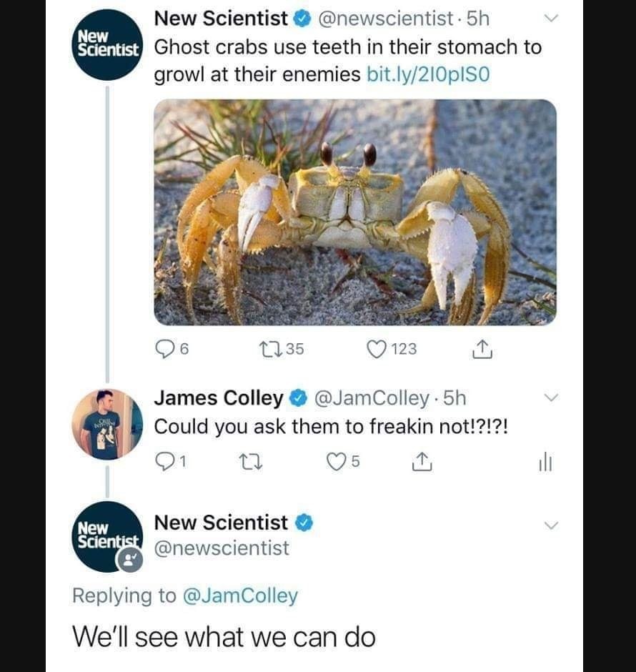Like James Colley's reply
The height and width of the screenshot is (672, 636).
coord(336,461)
